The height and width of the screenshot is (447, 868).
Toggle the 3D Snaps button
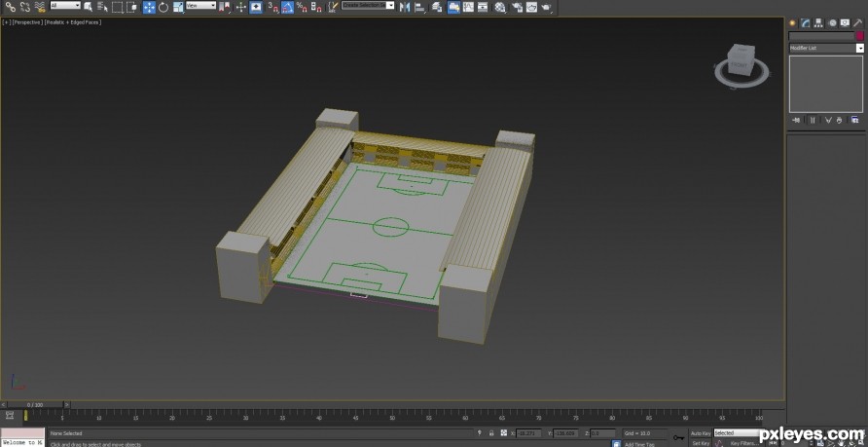tap(272, 7)
